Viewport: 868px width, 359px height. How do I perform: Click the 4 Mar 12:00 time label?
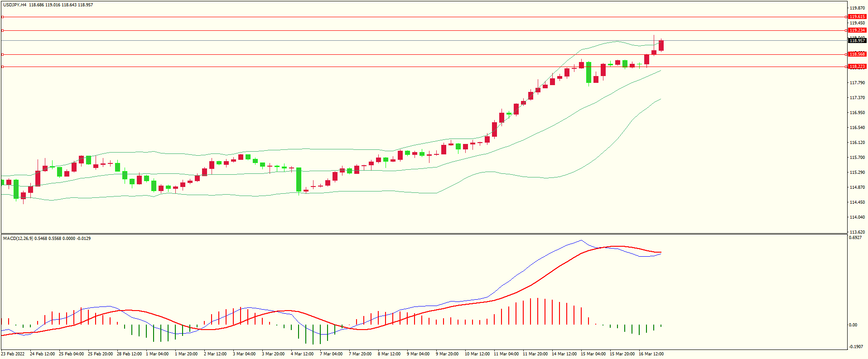coord(302,354)
